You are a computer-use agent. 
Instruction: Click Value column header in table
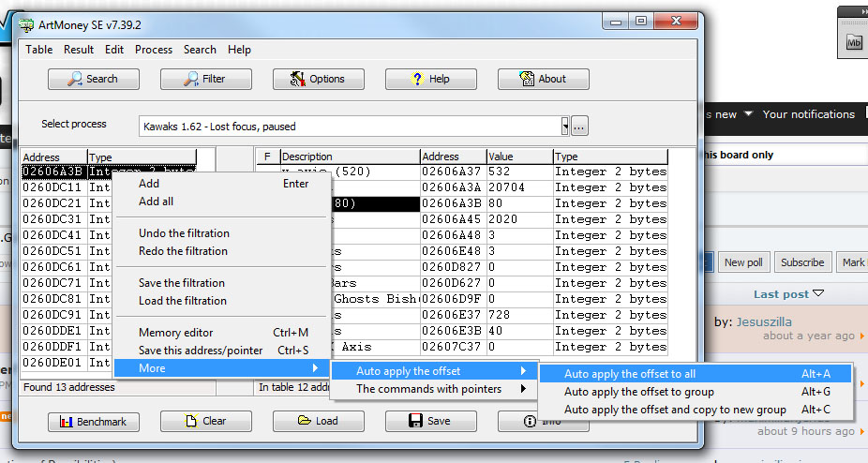[x=519, y=157]
